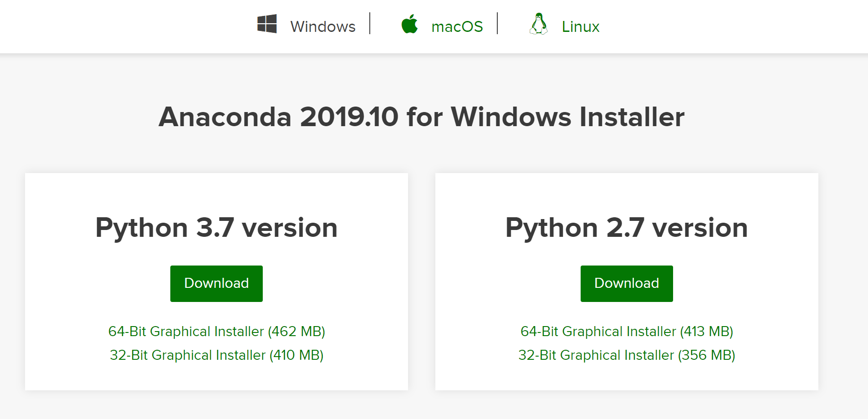Click the divider between macOS and Linux
The image size is (868, 419).
coord(497,23)
